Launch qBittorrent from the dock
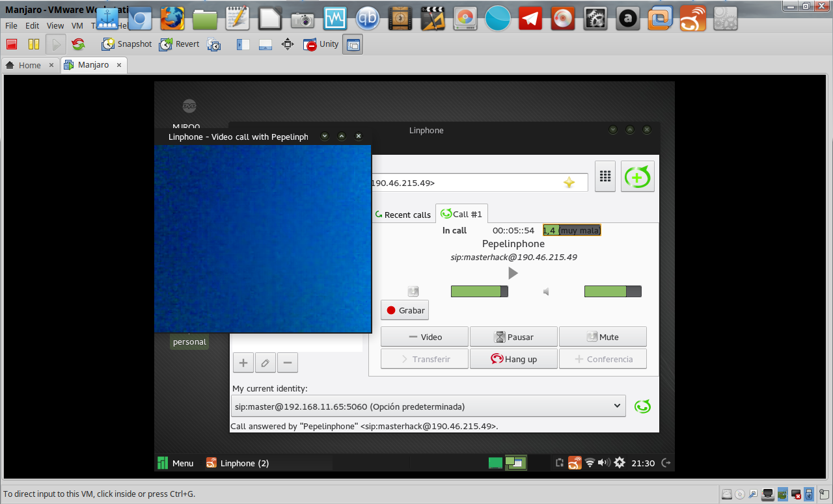Image resolution: width=833 pixels, height=504 pixels. (368, 18)
